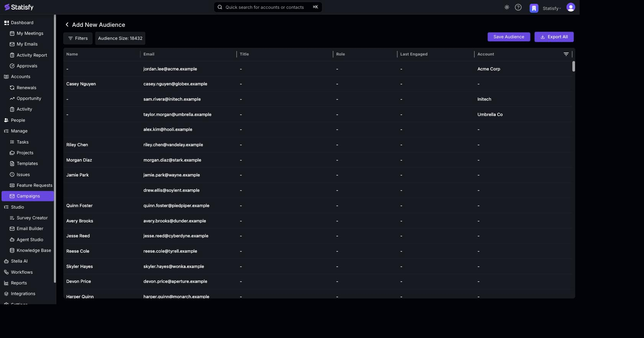
Task: Click the Dashboard grid icon
Action: coord(7,23)
